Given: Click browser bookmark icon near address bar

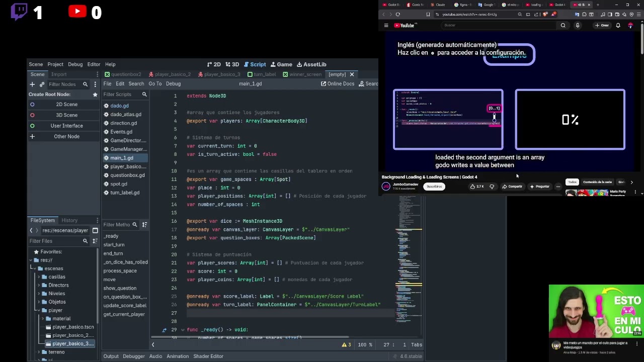Looking at the screenshot, I should 428,15.
